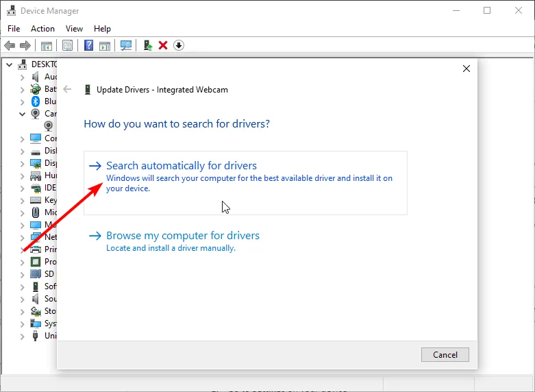Click the red X uninstall device icon
Image resolution: width=535 pixels, height=392 pixels.
coord(163,46)
